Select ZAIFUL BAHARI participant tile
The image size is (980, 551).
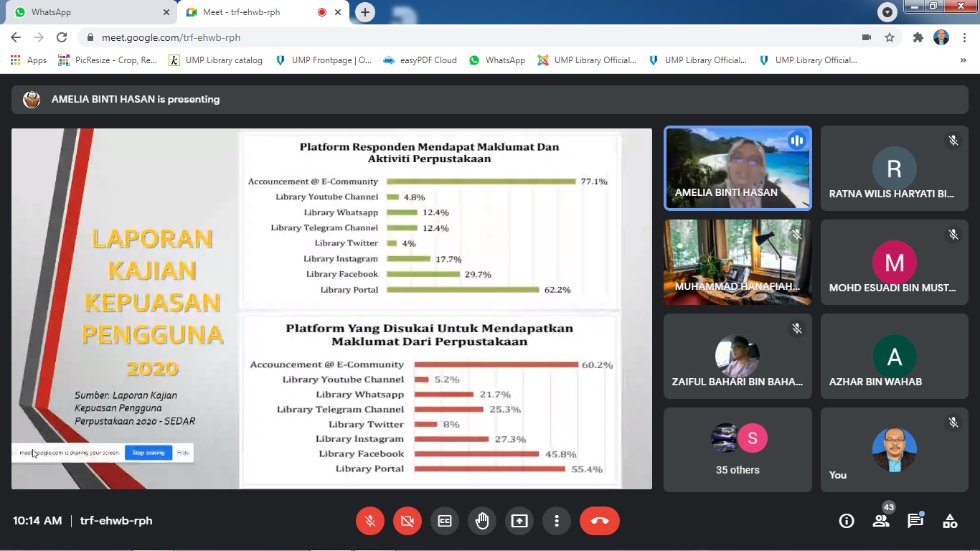click(x=738, y=356)
